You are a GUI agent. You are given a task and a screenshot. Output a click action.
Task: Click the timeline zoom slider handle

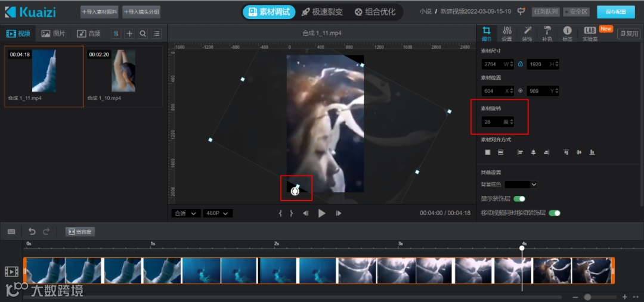(x=588, y=297)
